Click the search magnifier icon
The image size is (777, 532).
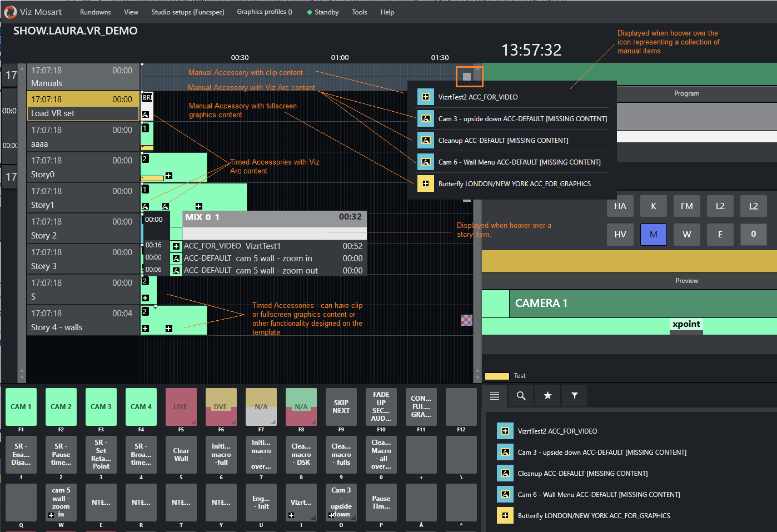521,396
